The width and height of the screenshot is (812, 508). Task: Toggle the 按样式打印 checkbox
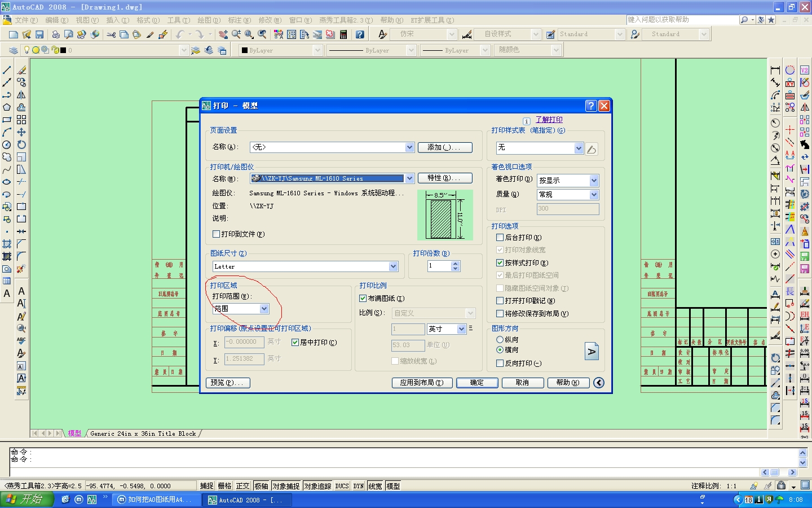click(x=500, y=262)
